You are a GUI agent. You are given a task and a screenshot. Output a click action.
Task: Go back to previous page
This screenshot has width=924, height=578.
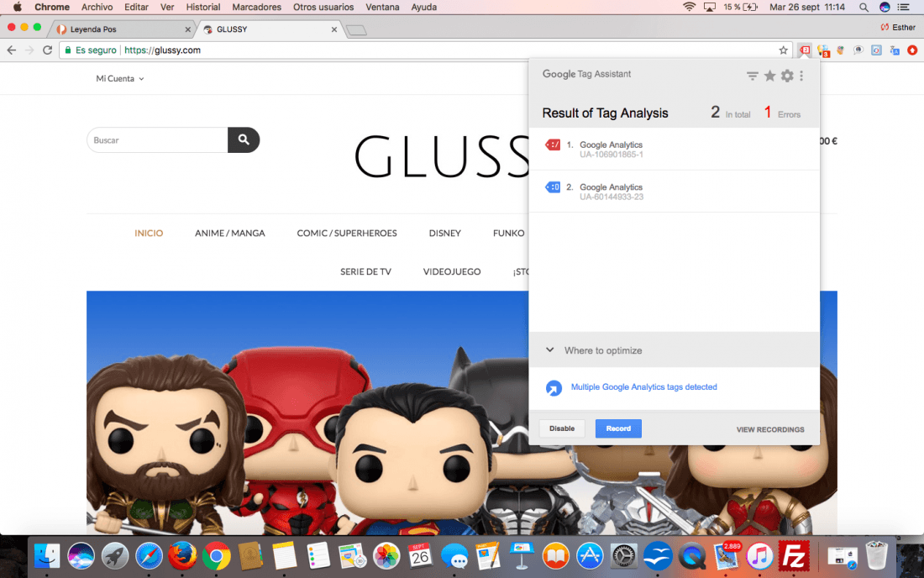(12, 50)
